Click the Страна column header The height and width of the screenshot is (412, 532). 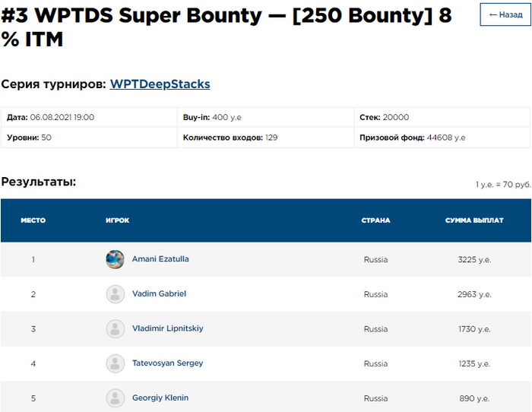(375, 220)
